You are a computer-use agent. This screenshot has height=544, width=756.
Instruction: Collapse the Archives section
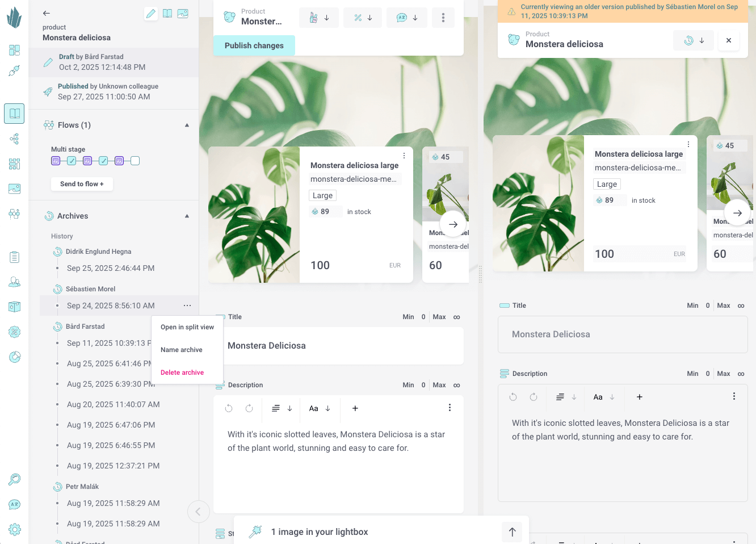point(187,216)
